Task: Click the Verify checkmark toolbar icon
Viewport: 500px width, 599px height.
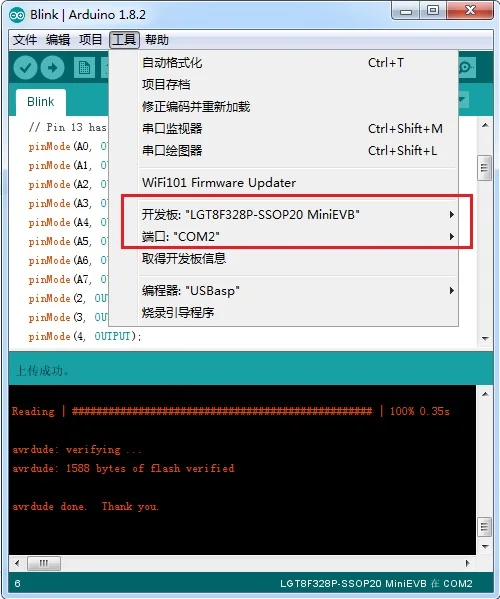Action: (x=25, y=68)
